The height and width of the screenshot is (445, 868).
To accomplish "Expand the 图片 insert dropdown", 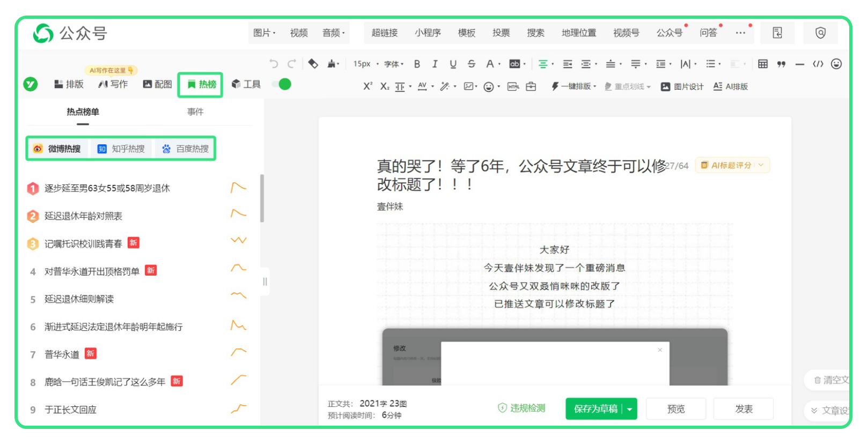I will tap(264, 33).
